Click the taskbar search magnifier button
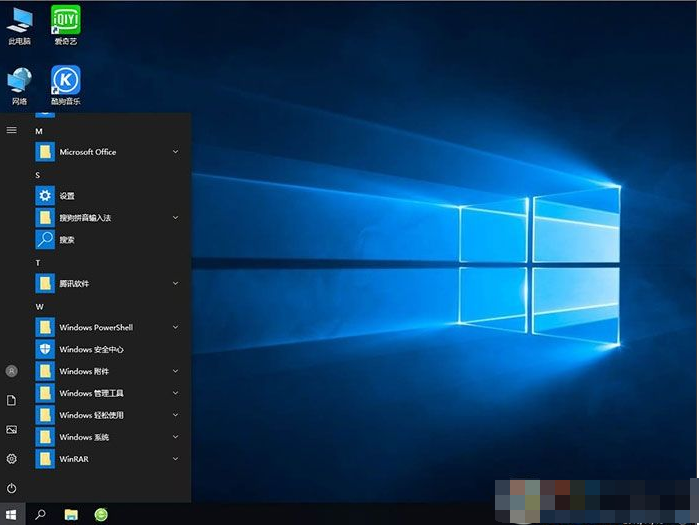 click(41, 514)
